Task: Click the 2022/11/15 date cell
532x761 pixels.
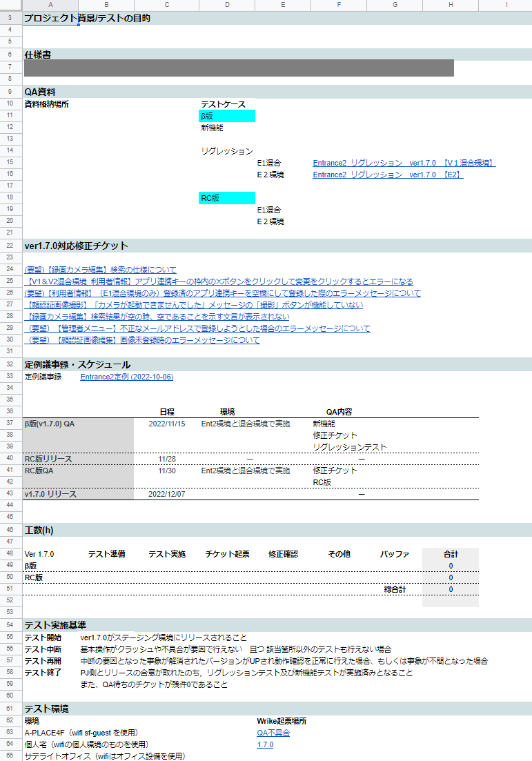Action: click(x=166, y=424)
